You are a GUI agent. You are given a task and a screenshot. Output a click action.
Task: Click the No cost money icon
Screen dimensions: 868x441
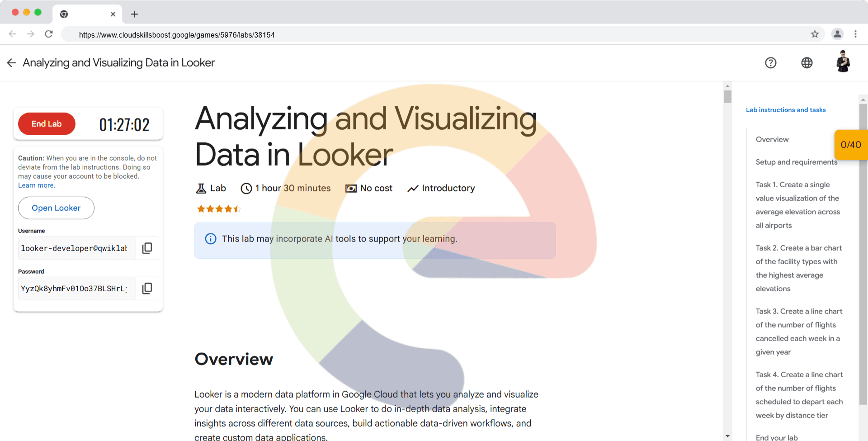click(351, 189)
